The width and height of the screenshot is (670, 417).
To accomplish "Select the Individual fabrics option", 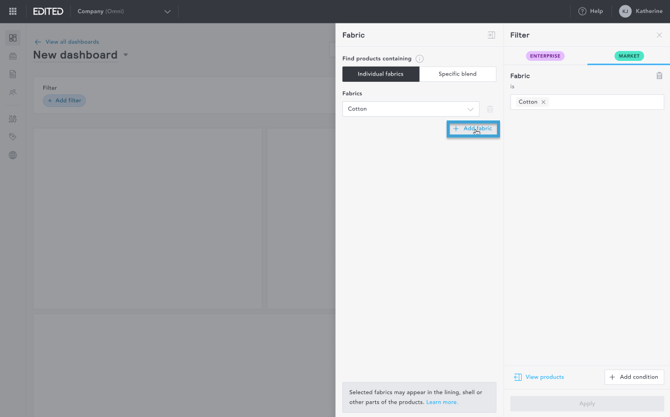I will [381, 74].
